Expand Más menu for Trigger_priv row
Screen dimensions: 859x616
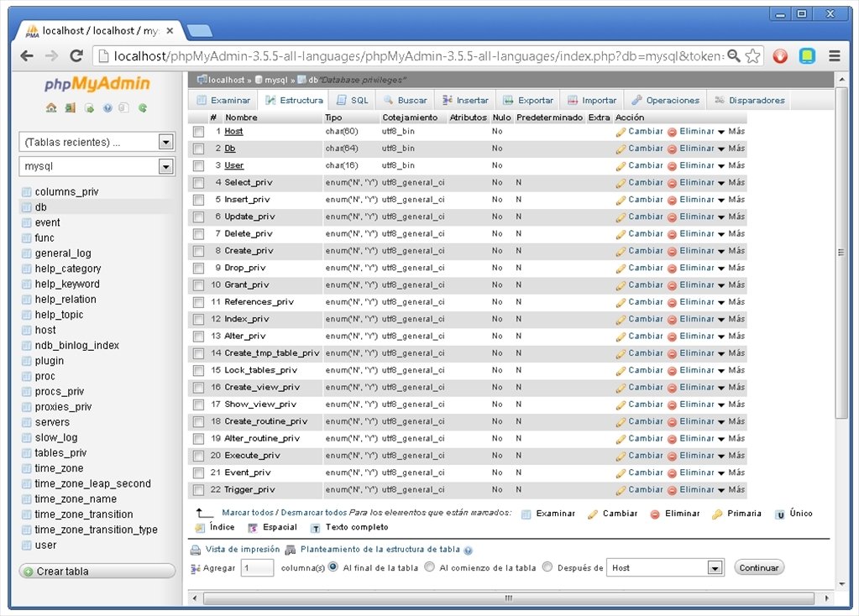coord(731,489)
